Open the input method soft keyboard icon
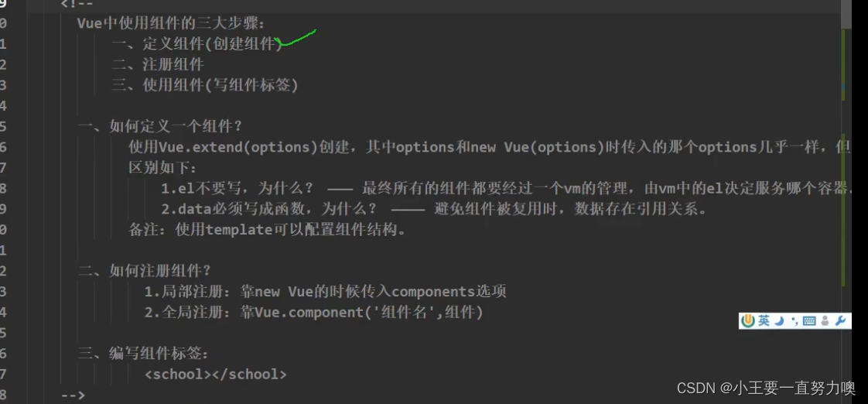Viewport: 868px width, 404px height. tap(808, 320)
